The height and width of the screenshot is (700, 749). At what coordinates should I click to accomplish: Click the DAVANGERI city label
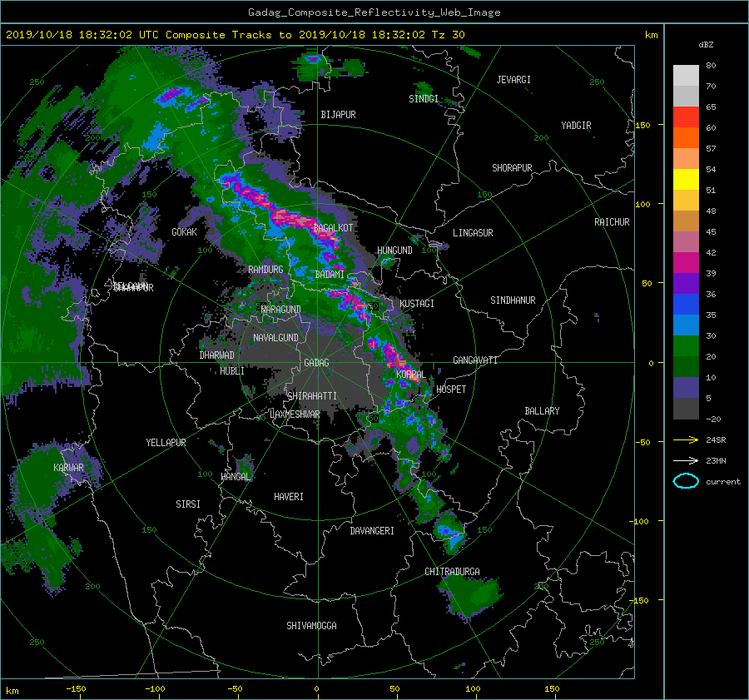click(372, 531)
